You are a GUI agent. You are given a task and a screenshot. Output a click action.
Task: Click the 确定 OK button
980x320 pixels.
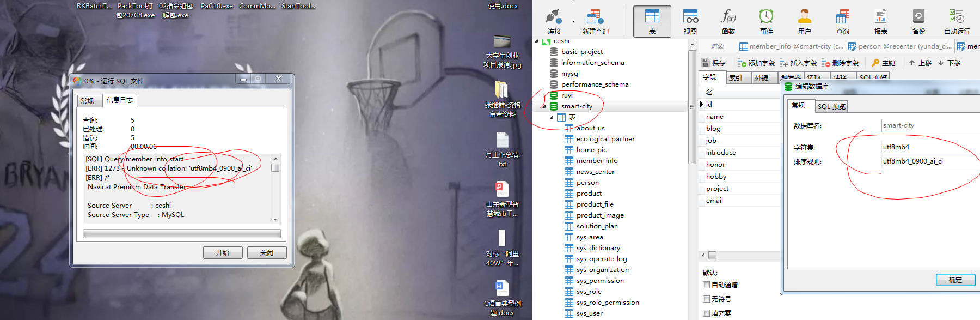point(955,280)
